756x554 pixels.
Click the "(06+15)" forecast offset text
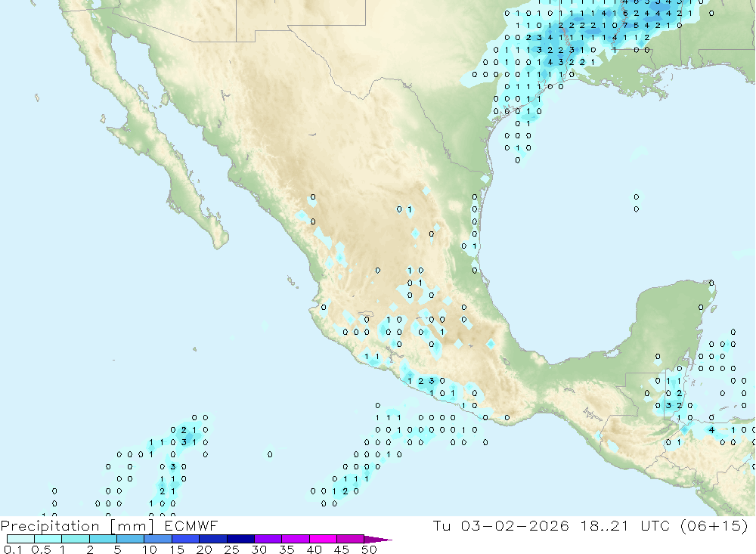714,525
